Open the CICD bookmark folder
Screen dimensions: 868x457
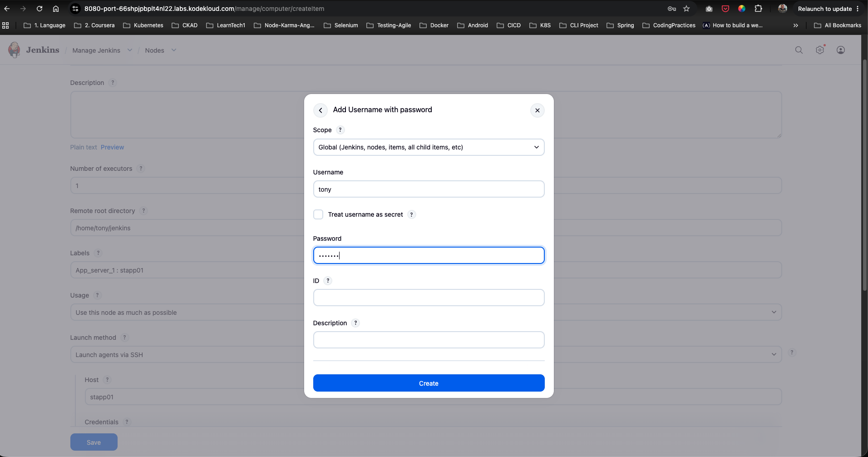click(x=508, y=25)
